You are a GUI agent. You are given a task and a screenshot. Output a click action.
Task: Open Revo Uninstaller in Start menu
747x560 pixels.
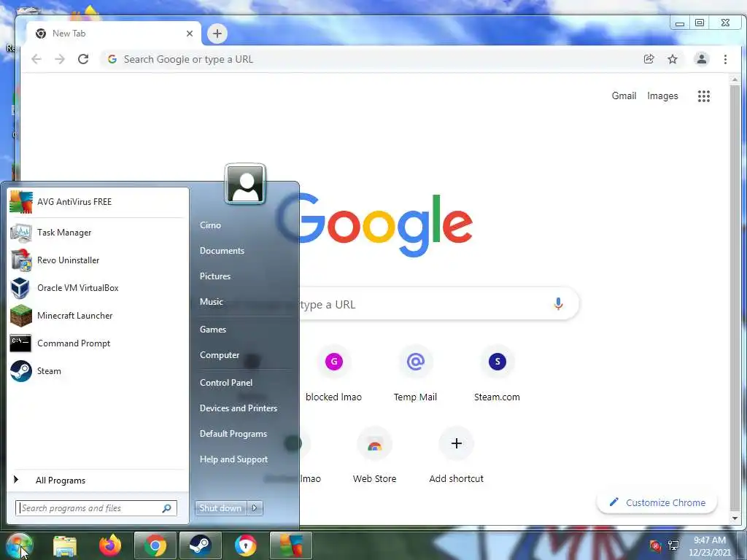[98, 260]
